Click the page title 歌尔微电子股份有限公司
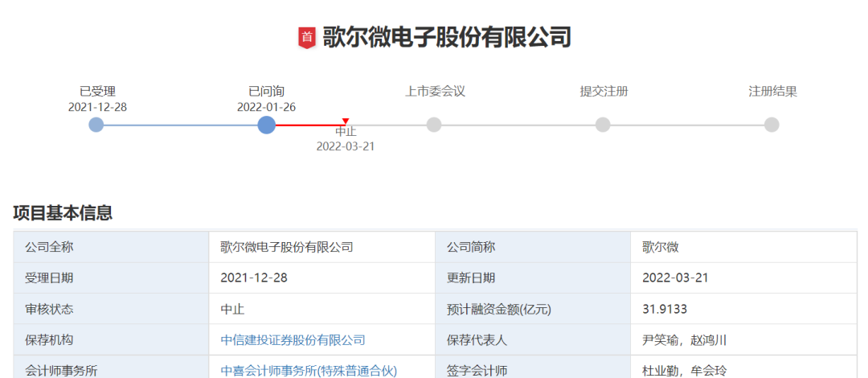Screen dimensions: 868x378 point(447,38)
